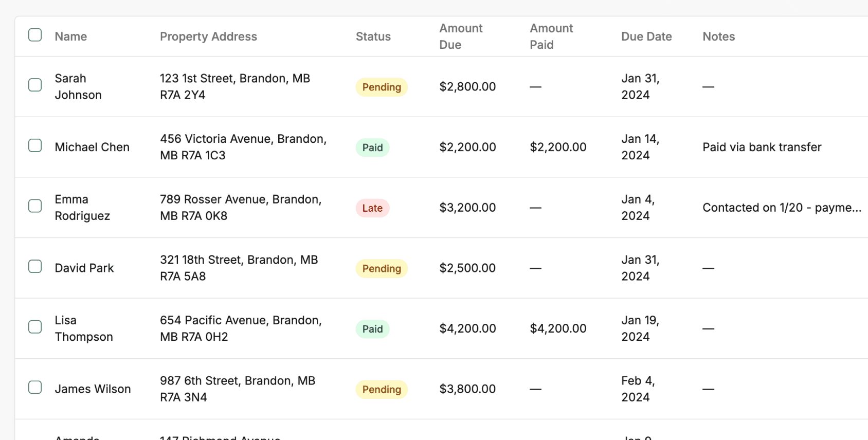Sort by the Due Date header
The width and height of the screenshot is (868, 440).
(646, 36)
